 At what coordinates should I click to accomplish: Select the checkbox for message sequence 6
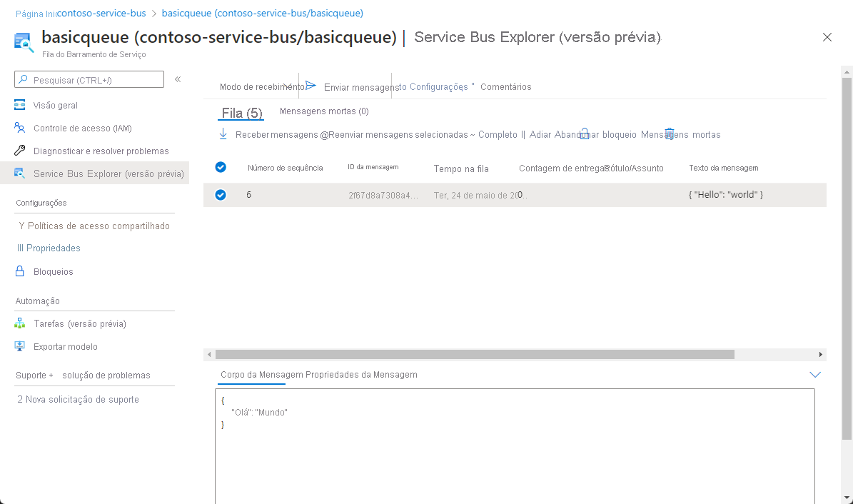pyautogui.click(x=221, y=194)
